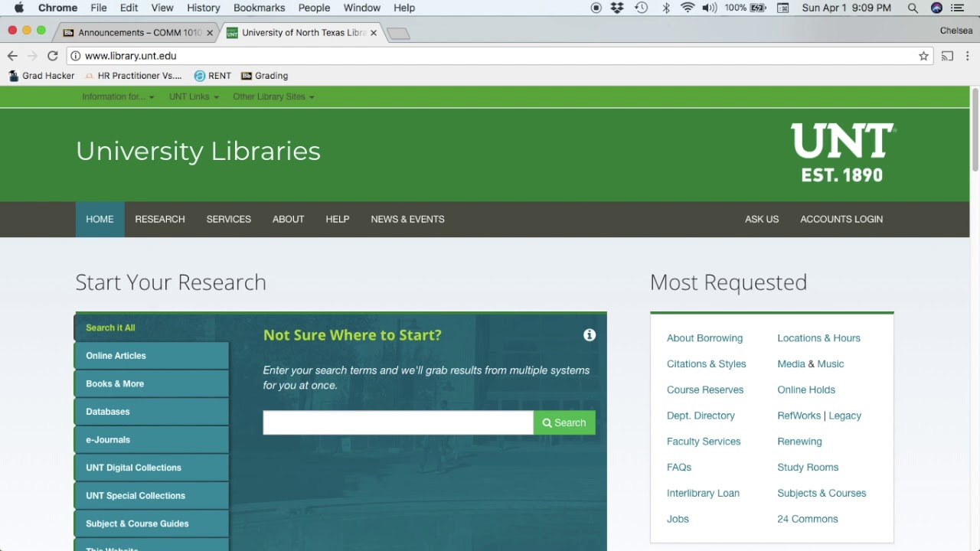Screen dimensions: 980x551
Task: Open a new tab button
Action: coord(398,34)
